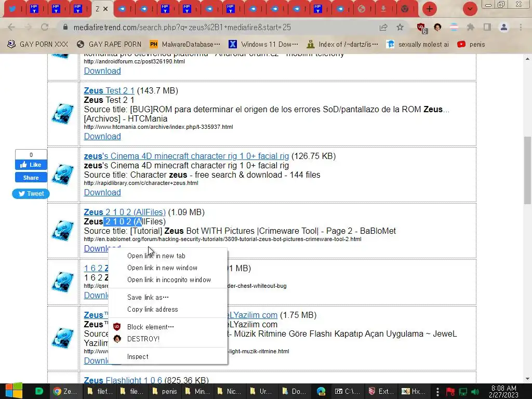The height and width of the screenshot is (399, 532).
Task: Choose Open link in incognito window
Action: [x=168, y=280]
